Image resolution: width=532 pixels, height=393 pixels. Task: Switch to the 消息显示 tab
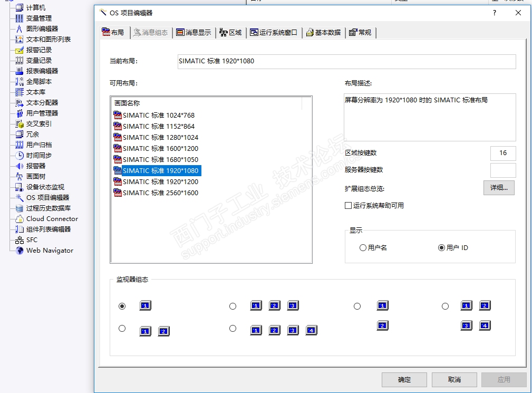[x=194, y=33]
